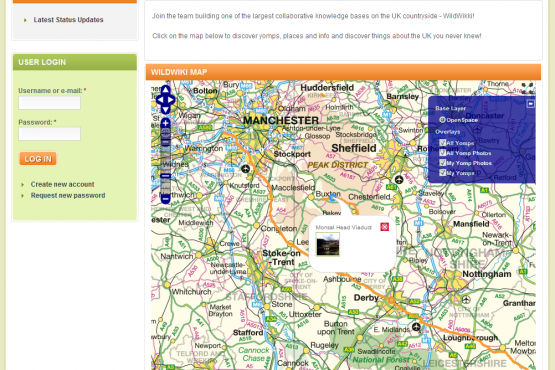
Task: Pan the map right with the arrow control
Action: tap(171, 100)
